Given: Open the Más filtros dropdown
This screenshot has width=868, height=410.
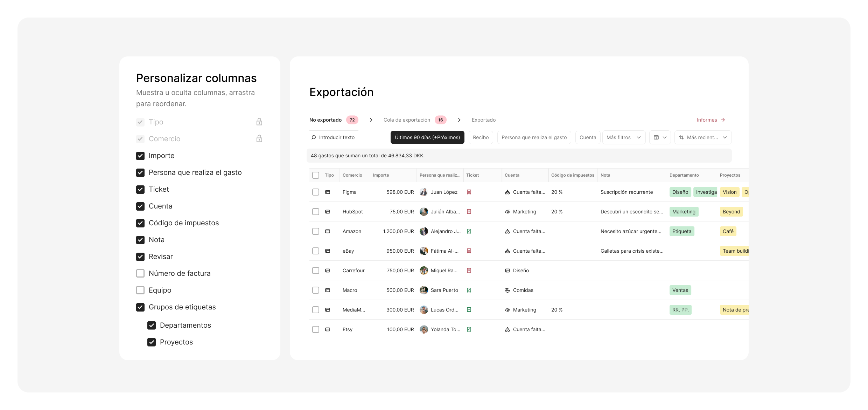Looking at the screenshot, I should click(623, 137).
